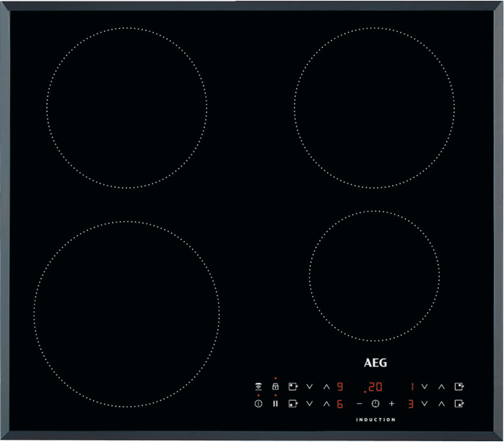Tap the on/off power symbol
Image resolution: width=504 pixels, height=442 pixels.
[x=258, y=404]
